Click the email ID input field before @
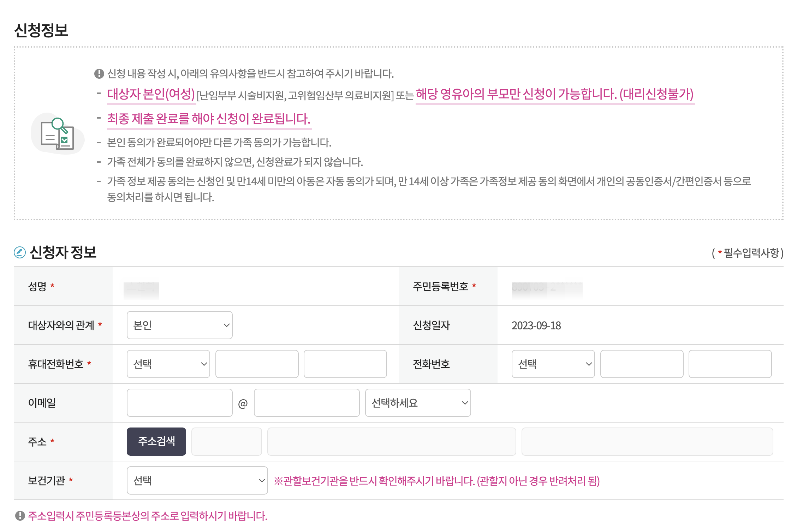This screenshot has width=791, height=532. (179, 402)
